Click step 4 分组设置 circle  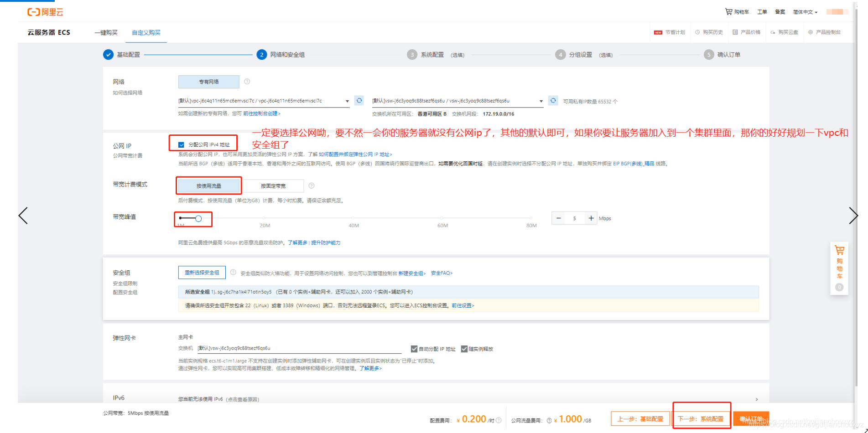coord(560,55)
